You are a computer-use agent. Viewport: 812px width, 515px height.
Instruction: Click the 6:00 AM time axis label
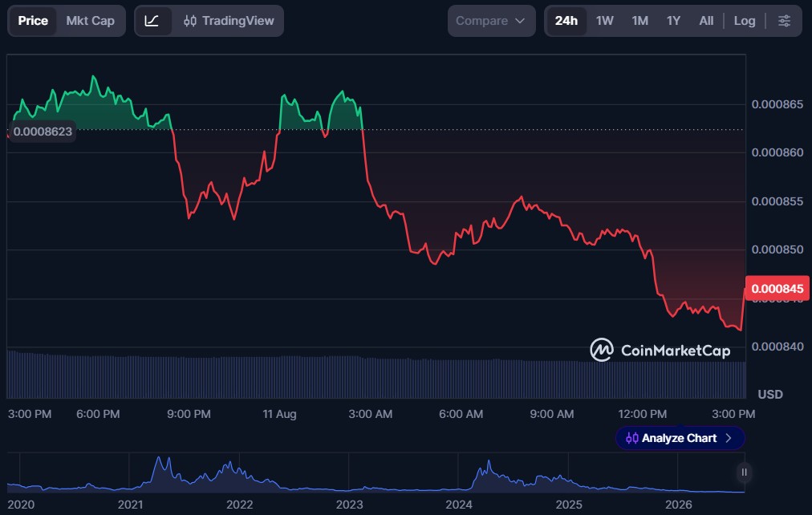click(x=461, y=414)
